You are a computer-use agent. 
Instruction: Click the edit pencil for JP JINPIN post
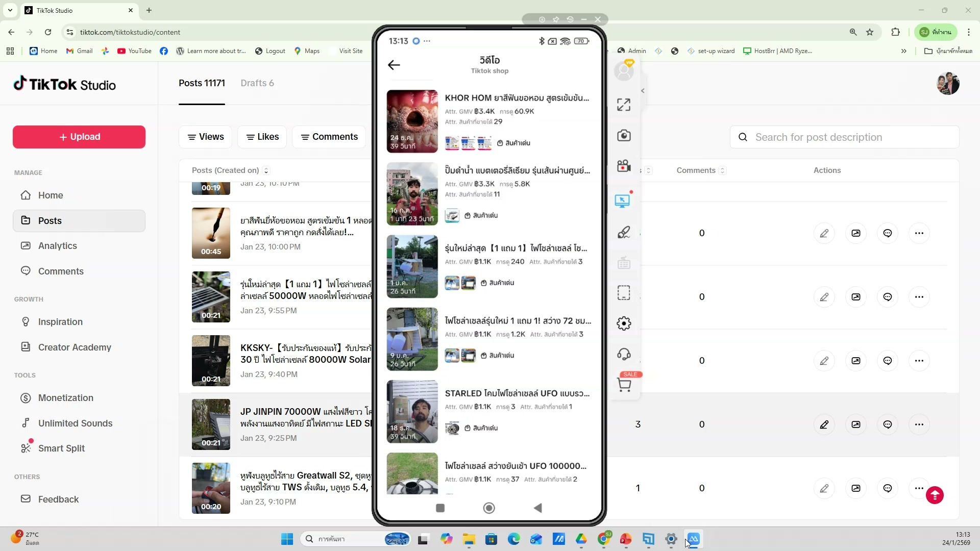pyautogui.click(x=824, y=424)
